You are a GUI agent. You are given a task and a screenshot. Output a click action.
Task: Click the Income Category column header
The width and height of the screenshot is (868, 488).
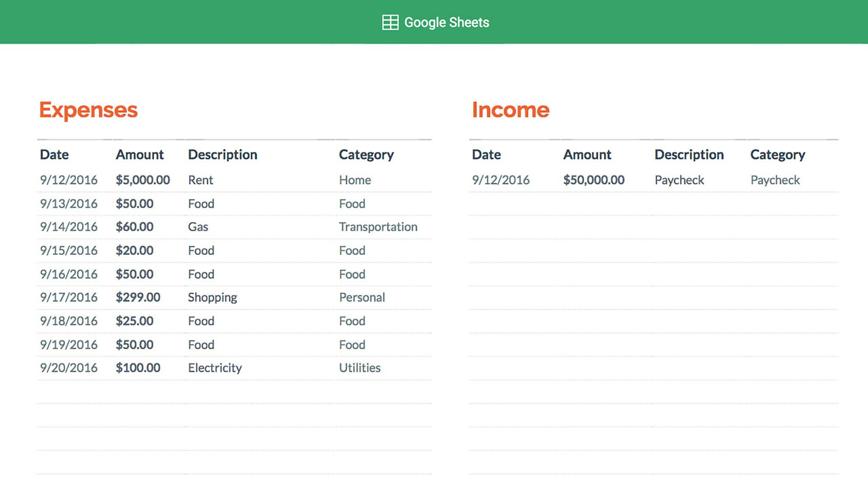click(x=778, y=155)
